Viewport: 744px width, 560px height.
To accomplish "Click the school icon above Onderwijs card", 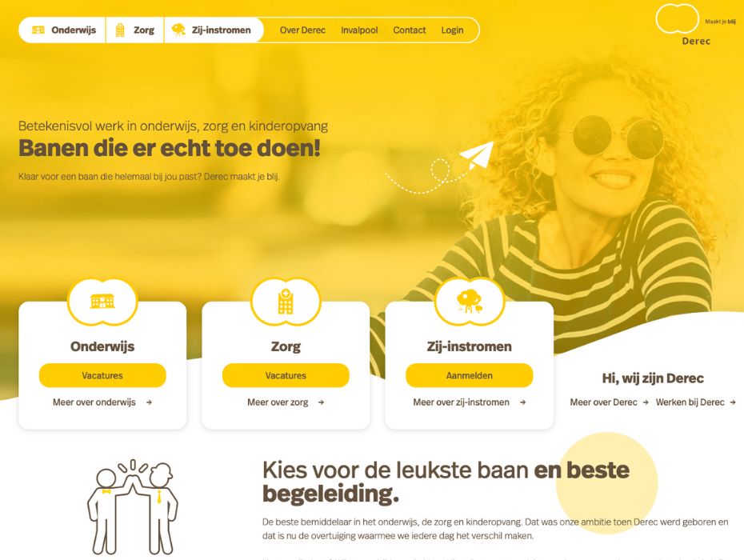I will click(x=102, y=301).
